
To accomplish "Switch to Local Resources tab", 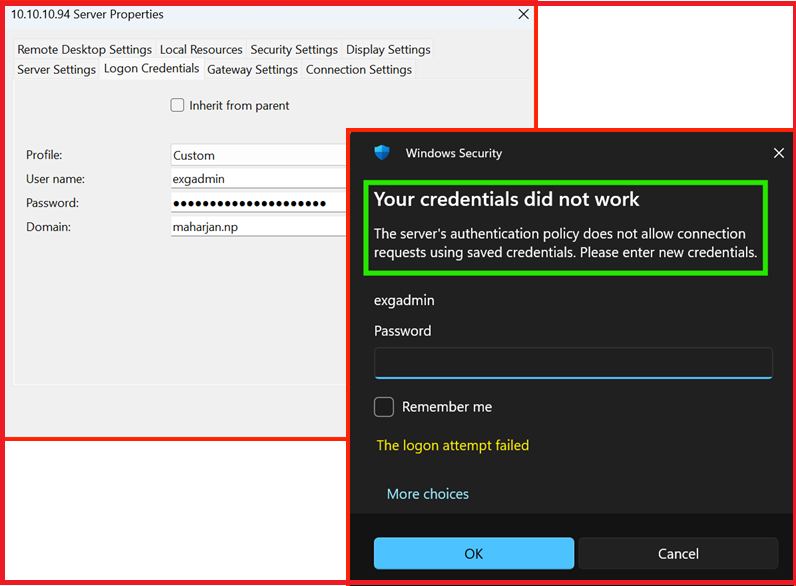I will click(x=201, y=49).
